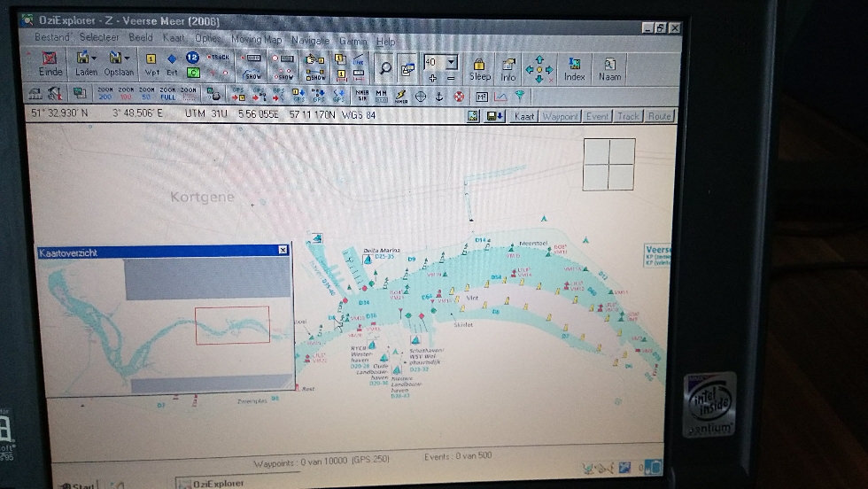The image size is (868, 489).
Task: Select the Evt event placement tool
Action: point(172,58)
